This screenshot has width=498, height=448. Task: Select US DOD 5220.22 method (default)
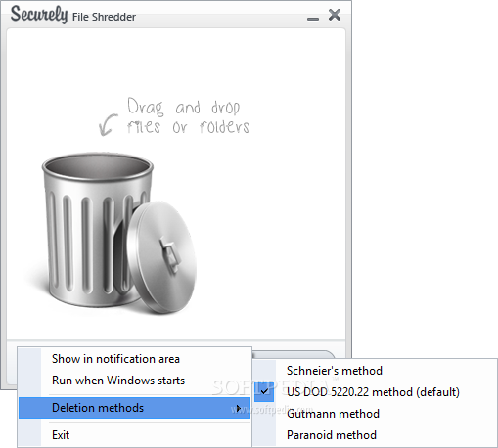(375, 392)
